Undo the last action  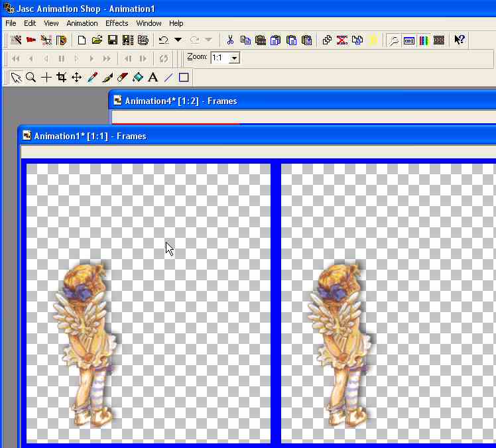coord(164,40)
